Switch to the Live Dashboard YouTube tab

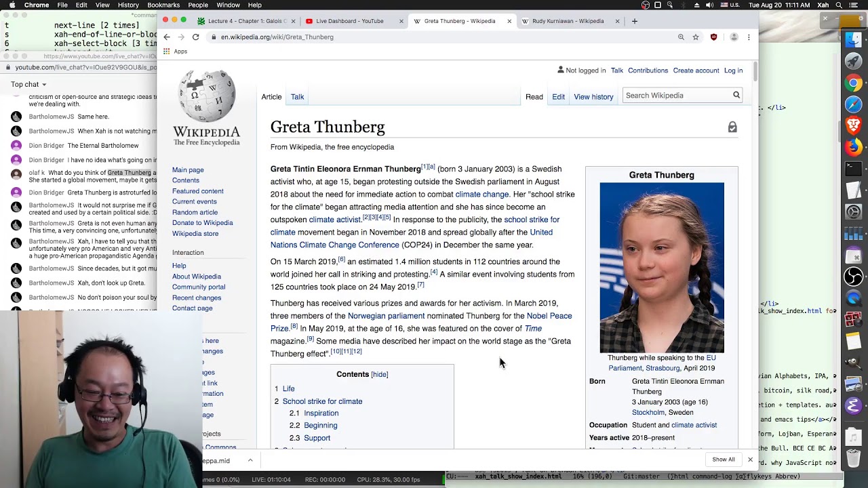(x=354, y=21)
